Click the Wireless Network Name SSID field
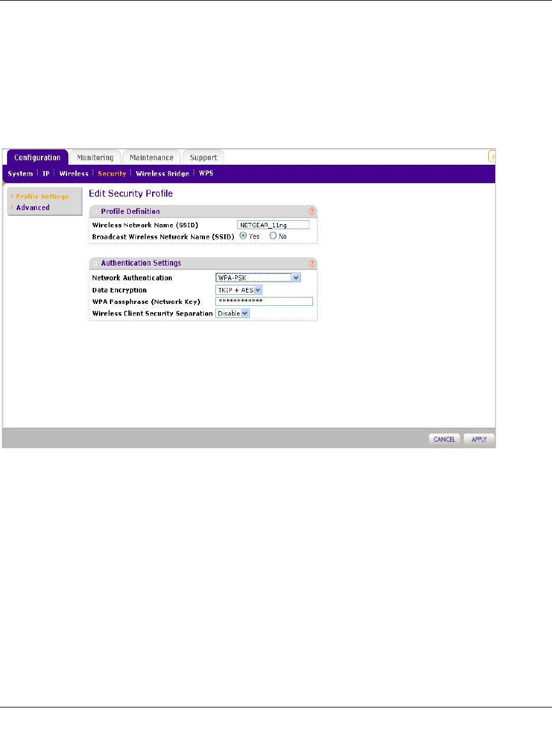Viewport: 552px width, 756px height. click(x=273, y=225)
